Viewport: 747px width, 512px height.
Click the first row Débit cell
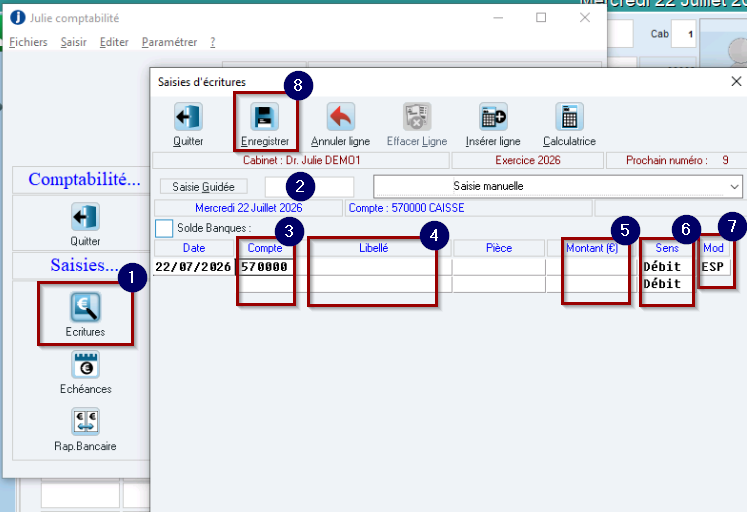click(667, 267)
